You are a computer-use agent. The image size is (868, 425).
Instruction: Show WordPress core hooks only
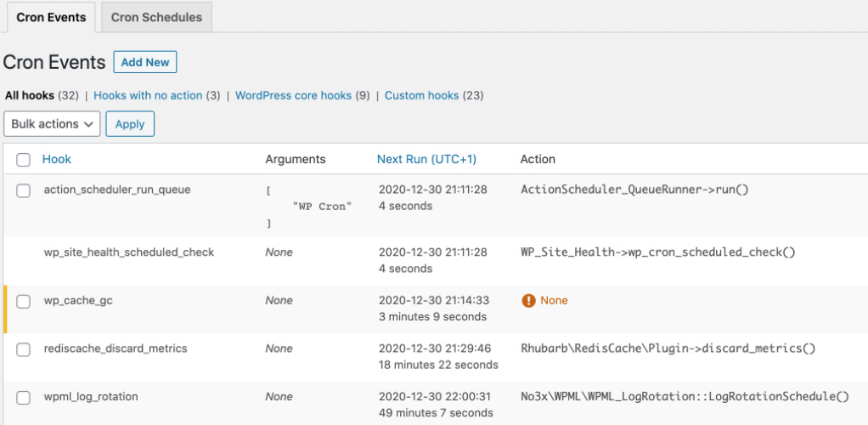(x=293, y=95)
